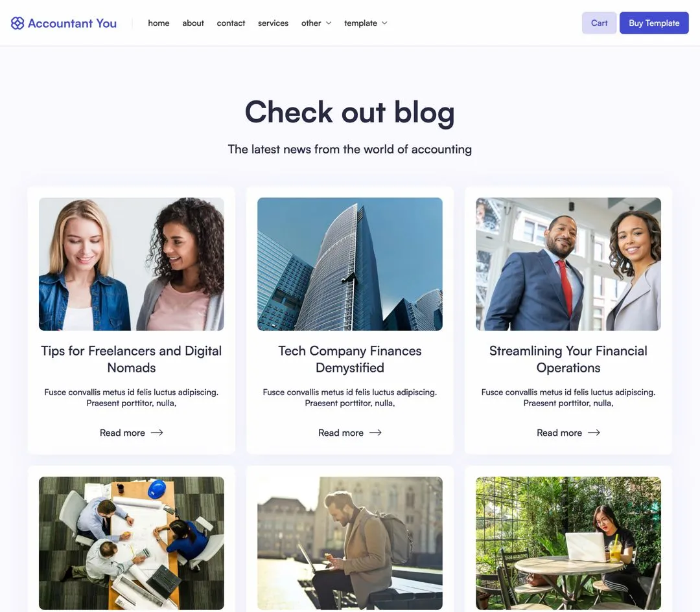Click arrow icon beside Freelancers Read more
This screenshot has height=612, width=700.
point(157,433)
